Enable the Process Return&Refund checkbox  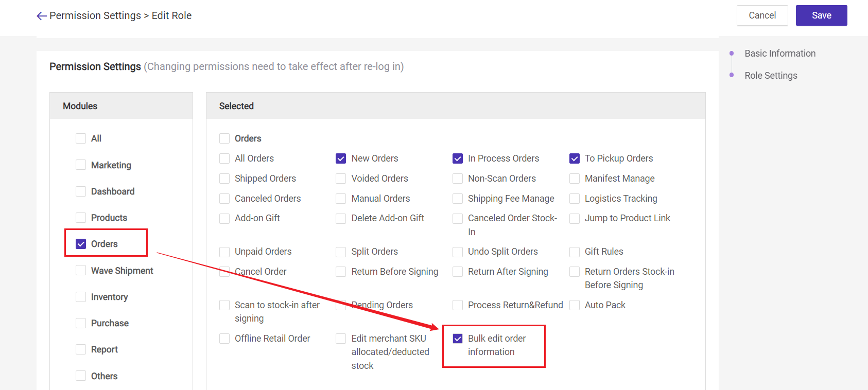click(x=458, y=305)
